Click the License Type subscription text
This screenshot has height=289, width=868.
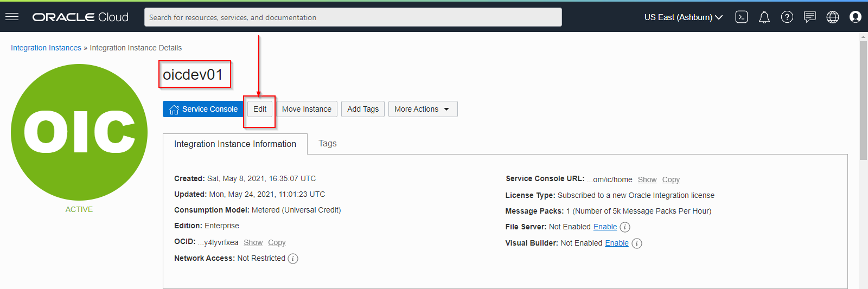click(636, 195)
